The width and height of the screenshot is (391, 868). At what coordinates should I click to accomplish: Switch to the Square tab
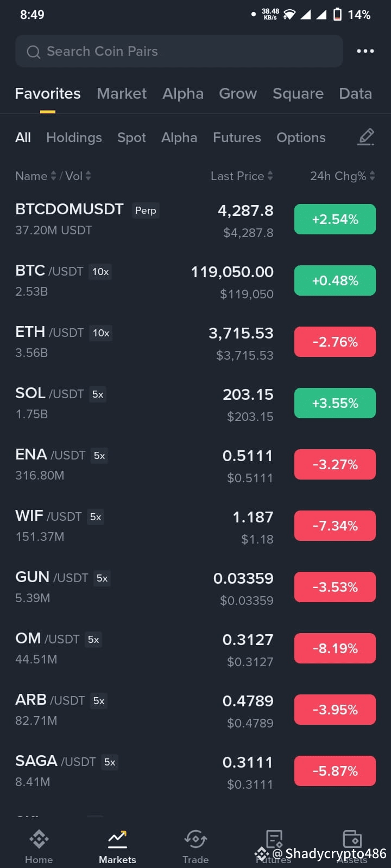point(298,93)
